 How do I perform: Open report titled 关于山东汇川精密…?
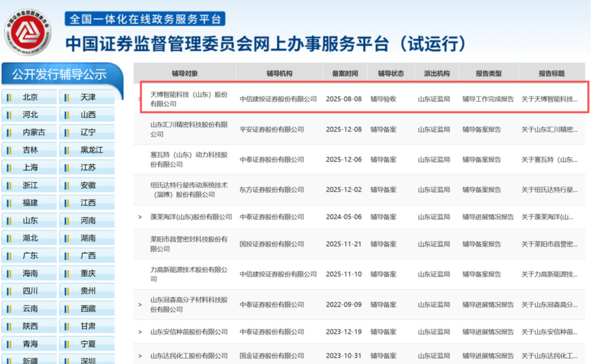click(549, 130)
